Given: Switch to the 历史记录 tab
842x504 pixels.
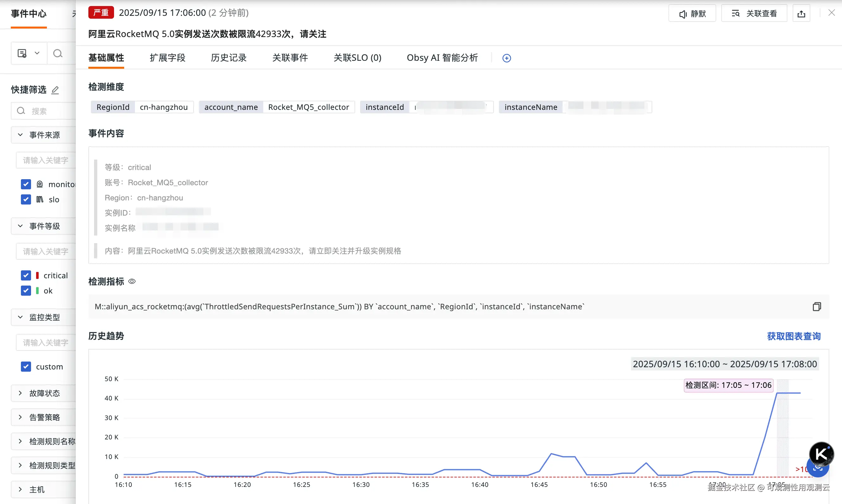Looking at the screenshot, I should coord(228,58).
